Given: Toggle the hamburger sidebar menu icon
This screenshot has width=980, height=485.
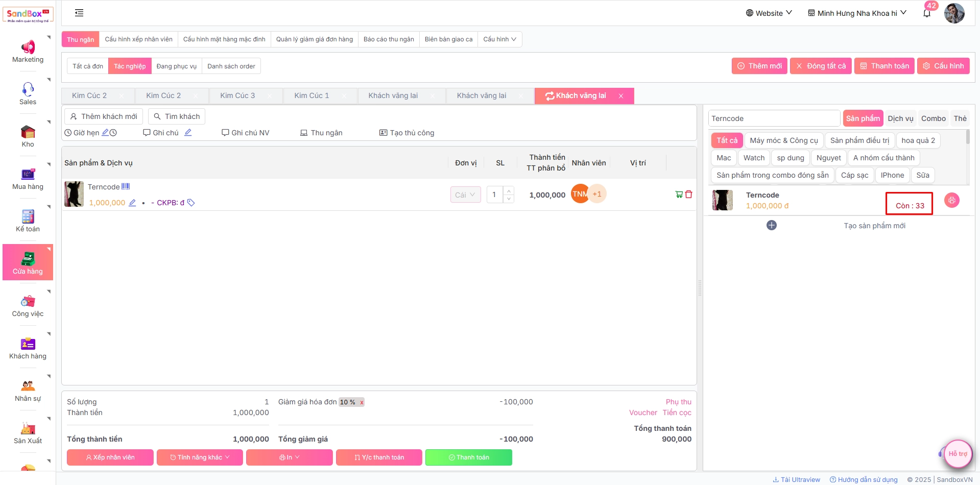Looking at the screenshot, I should 79,13.
